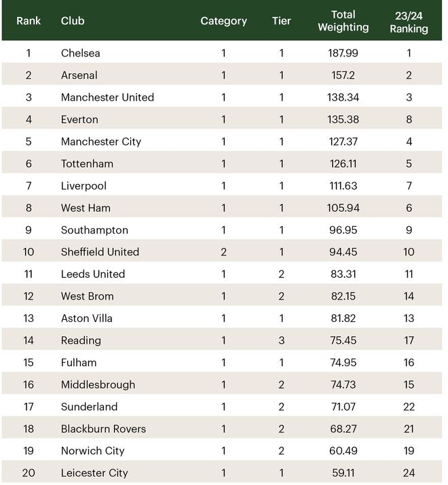Click Manchester United in the table
The image size is (448, 485).
pos(107,97)
